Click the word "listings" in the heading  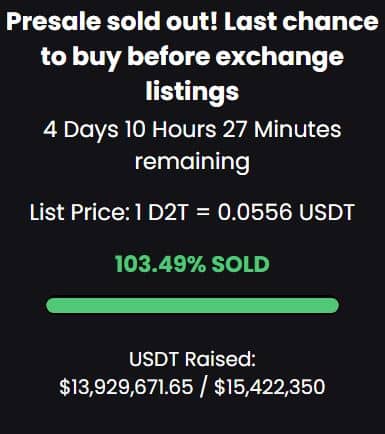pyautogui.click(x=192, y=92)
